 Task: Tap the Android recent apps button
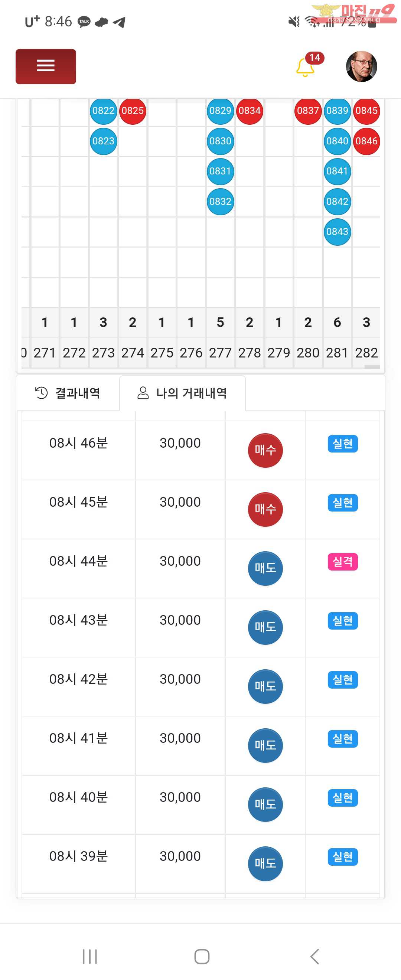click(90, 956)
